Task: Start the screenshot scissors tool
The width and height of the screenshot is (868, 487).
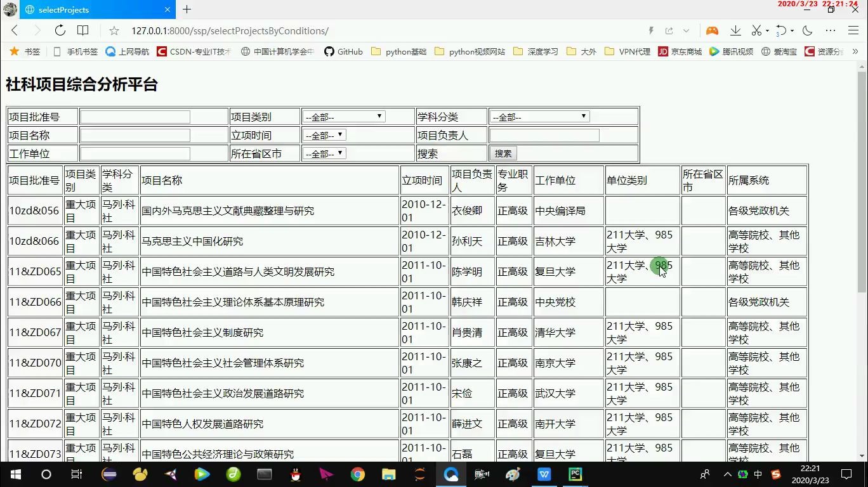Action: tap(756, 30)
